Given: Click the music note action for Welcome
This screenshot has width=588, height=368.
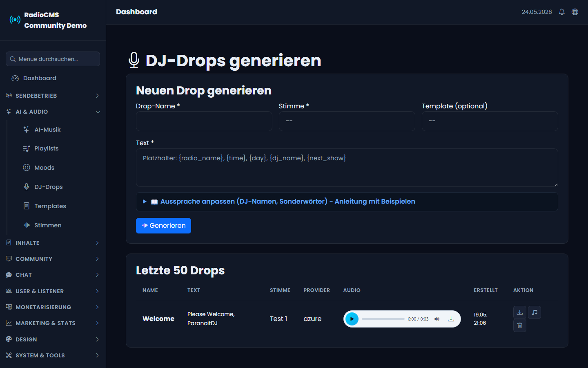Looking at the screenshot, I should 535,312.
